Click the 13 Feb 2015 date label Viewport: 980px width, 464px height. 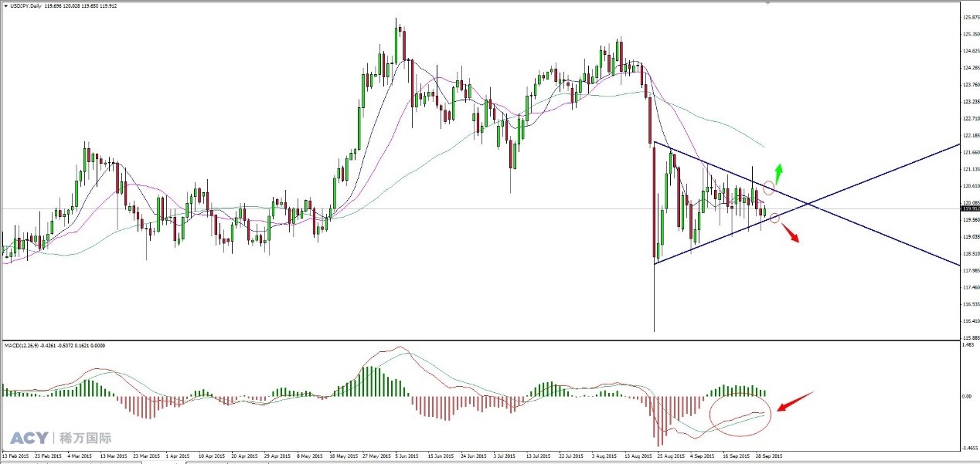tap(16, 456)
